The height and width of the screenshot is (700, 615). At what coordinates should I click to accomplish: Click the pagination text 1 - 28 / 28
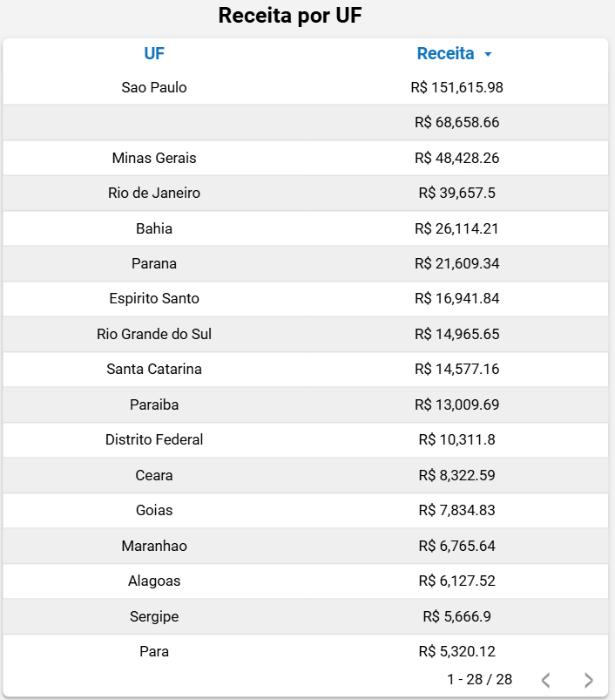point(479,679)
